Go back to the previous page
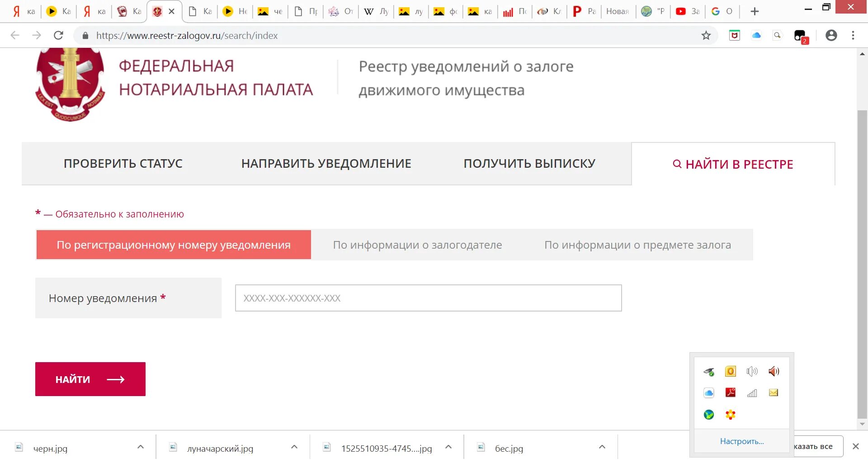The height and width of the screenshot is (463, 868). 15,35
